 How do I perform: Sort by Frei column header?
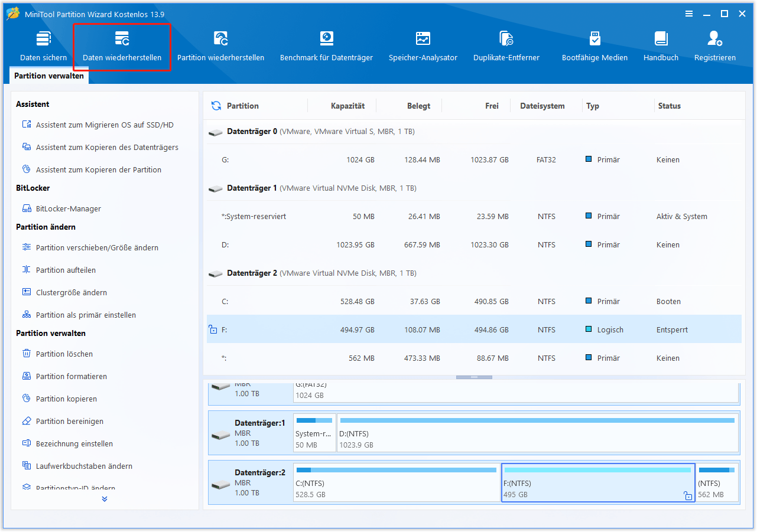pyautogui.click(x=492, y=106)
